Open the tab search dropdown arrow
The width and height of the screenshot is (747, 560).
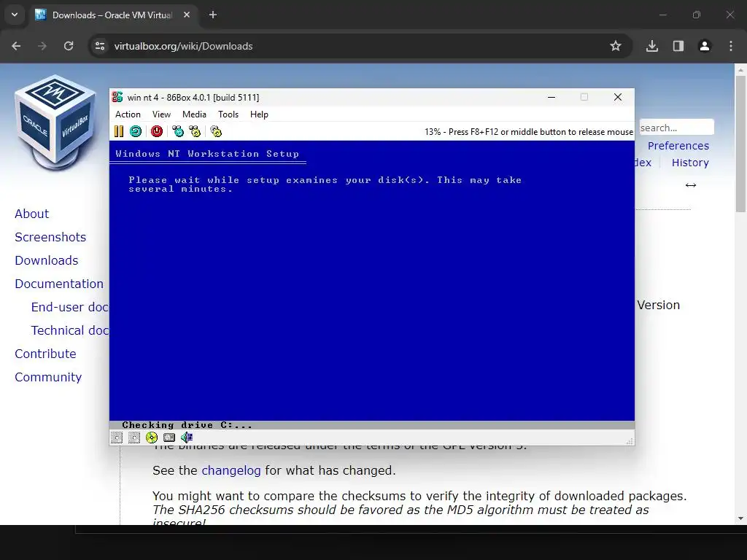point(15,15)
